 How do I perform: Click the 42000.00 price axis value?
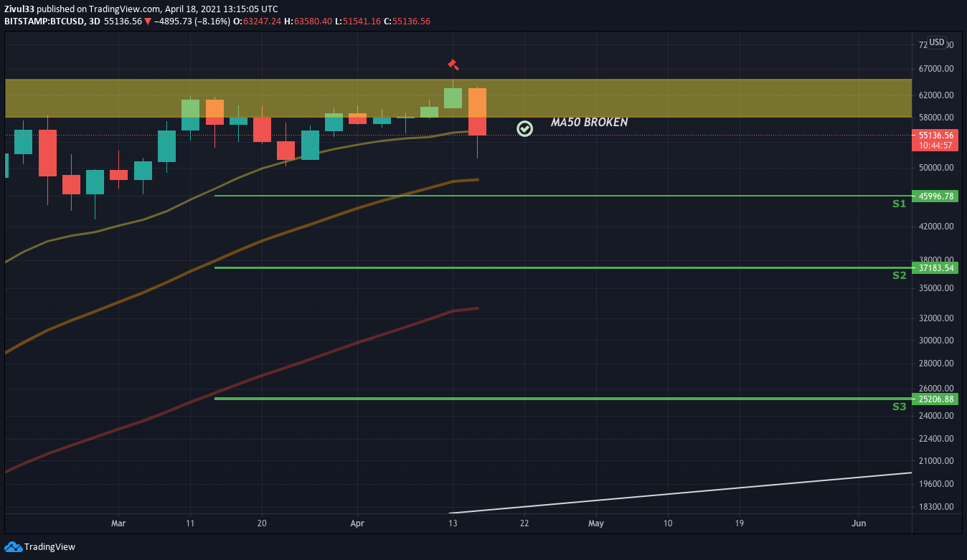(935, 227)
